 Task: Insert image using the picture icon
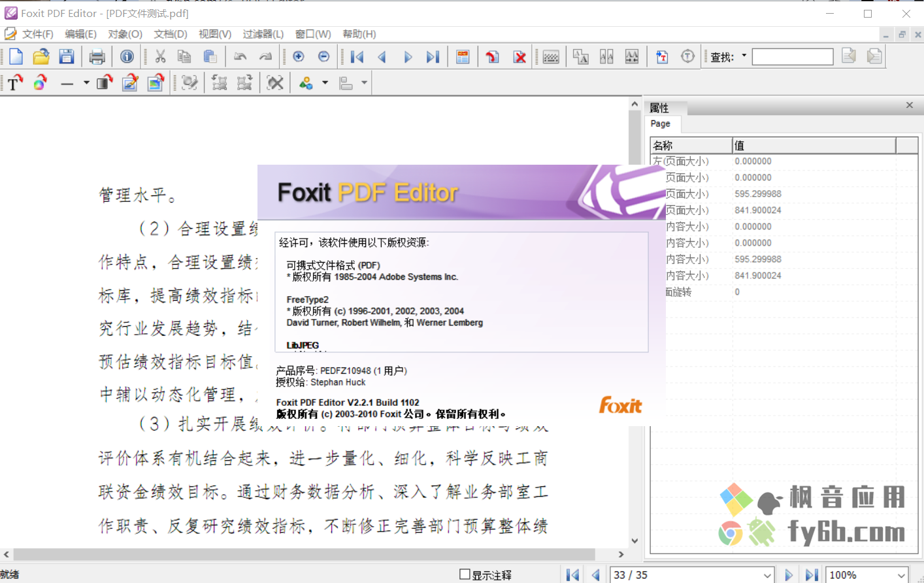pyautogui.click(x=156, y=83)
